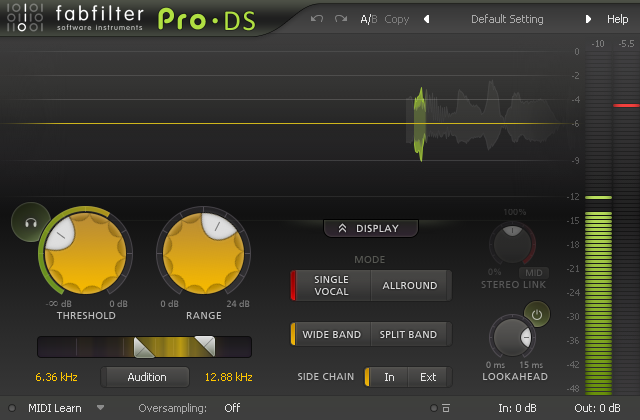This screenshot has height=420, width=640.
Task: Go to previous preset with left arrow
Action: pyautogui.click(x=427, y=19)
